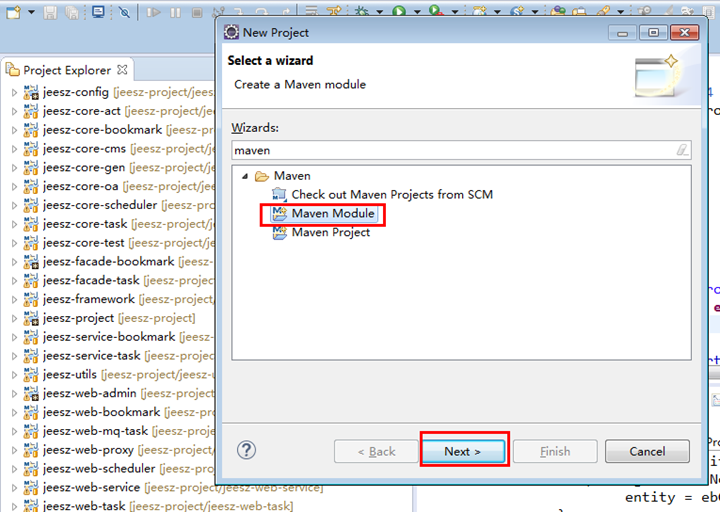This screenshot has width=723, height=512.
Task: Select Check out Maven Projects from SCM
Action: [x=392, y=195]
